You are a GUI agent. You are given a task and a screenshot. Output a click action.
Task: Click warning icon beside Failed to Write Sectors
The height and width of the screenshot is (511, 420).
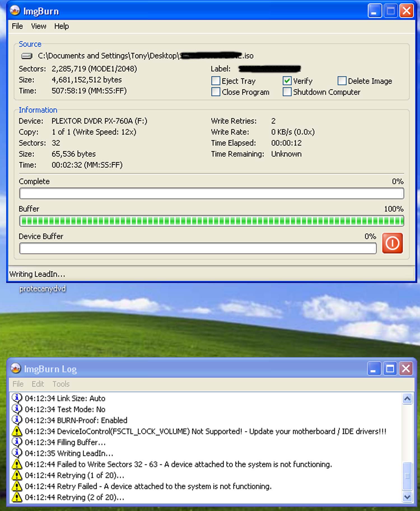coord(17,464)
